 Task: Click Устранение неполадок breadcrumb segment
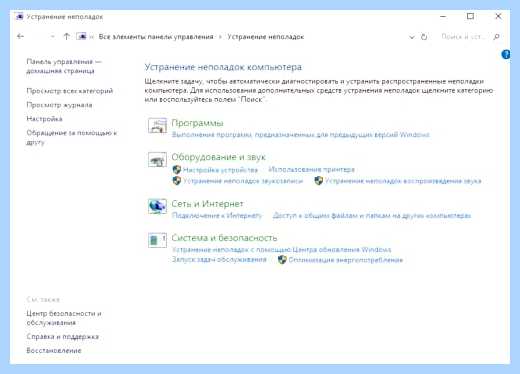tap(265, 37)
